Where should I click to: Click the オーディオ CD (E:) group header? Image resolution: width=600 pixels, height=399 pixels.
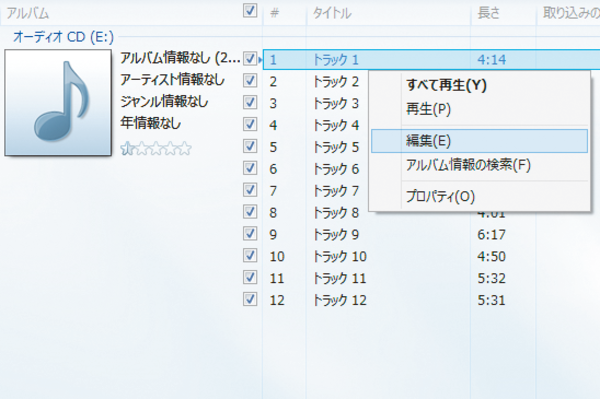click(x=64, y=37)
